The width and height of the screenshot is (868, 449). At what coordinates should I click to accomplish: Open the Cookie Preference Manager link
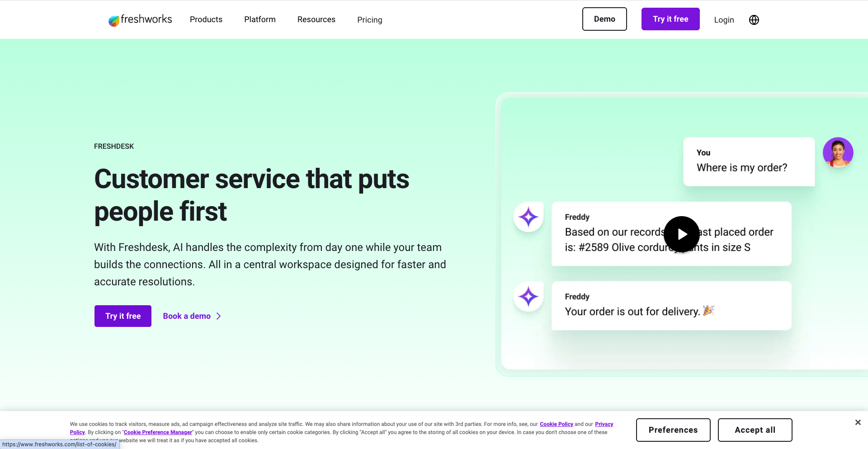(x=158, y=432)
